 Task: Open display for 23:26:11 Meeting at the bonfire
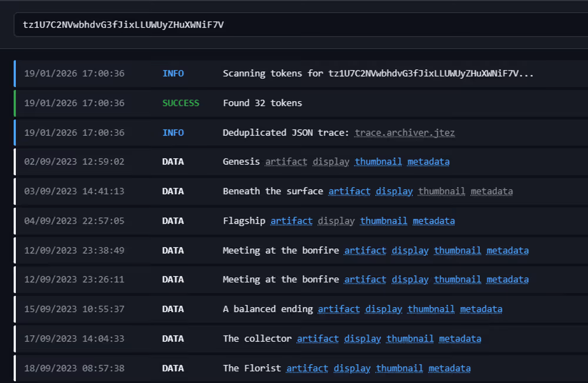[x=410, y=280]
